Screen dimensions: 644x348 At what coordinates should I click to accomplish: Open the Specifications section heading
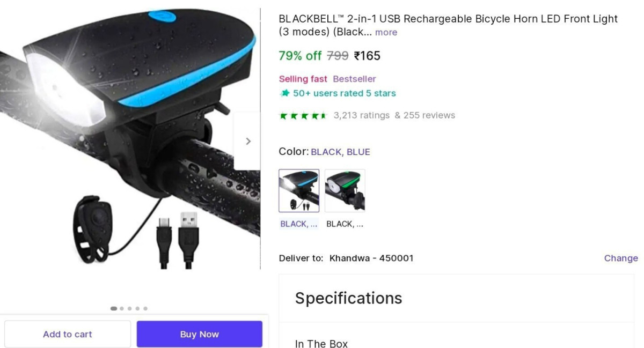(348, 298)
